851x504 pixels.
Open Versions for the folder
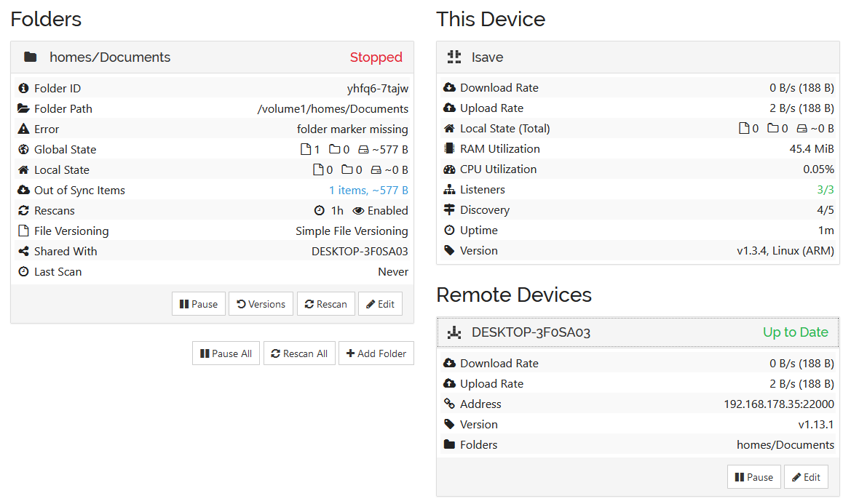(261, 304)
